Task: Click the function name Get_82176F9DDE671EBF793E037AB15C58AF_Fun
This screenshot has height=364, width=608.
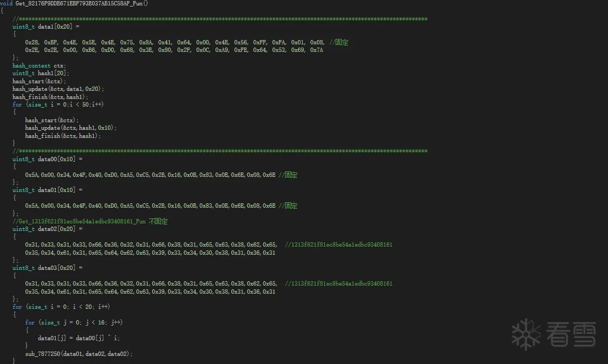Action: (x=79, y=3)
